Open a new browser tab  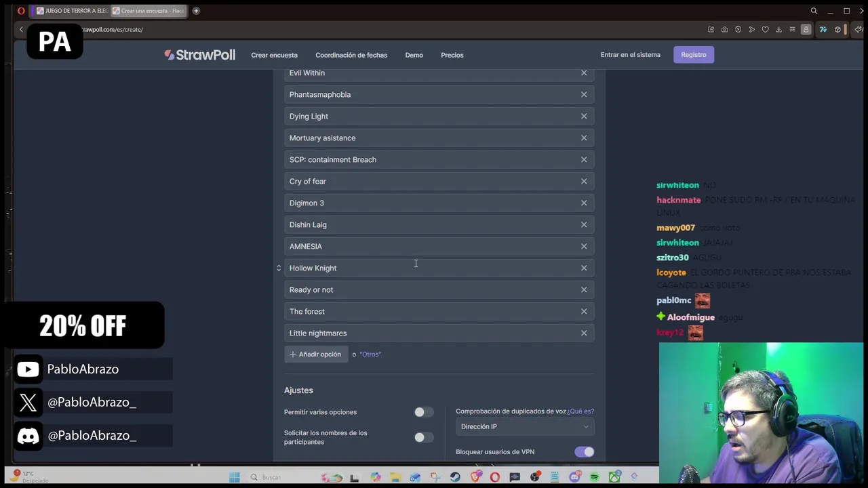coord(196,11)
